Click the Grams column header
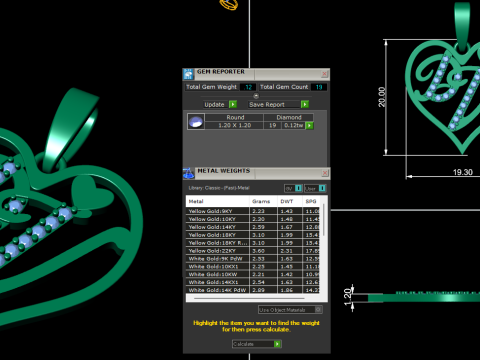The width and height of the screenshot is (480, 360). coord(263,201)
